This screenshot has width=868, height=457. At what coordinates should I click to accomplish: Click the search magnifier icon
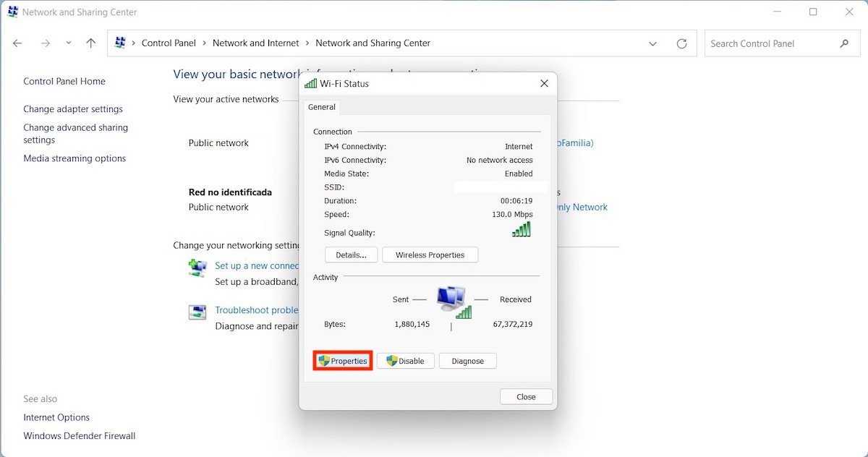(x=844, y=43)
